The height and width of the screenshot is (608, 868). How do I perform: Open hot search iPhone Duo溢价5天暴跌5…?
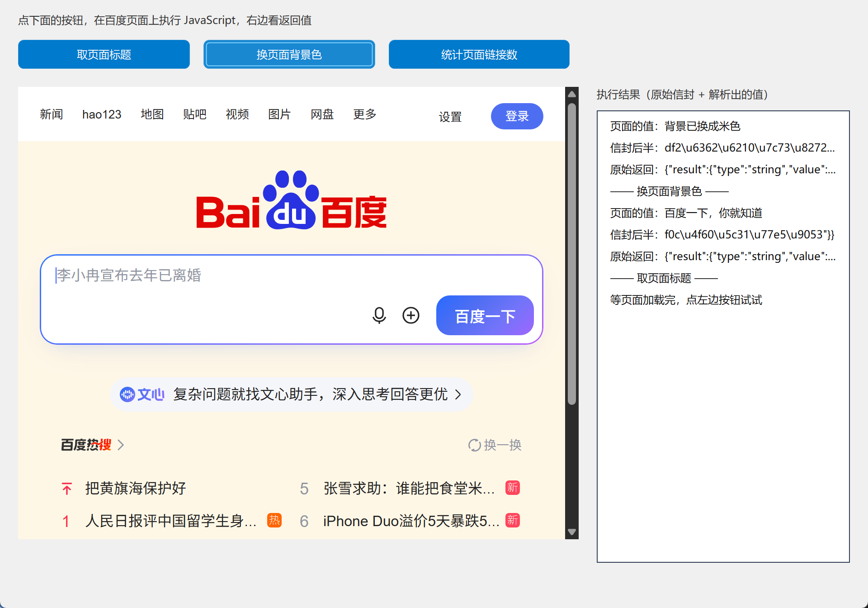tap(411, 521)
